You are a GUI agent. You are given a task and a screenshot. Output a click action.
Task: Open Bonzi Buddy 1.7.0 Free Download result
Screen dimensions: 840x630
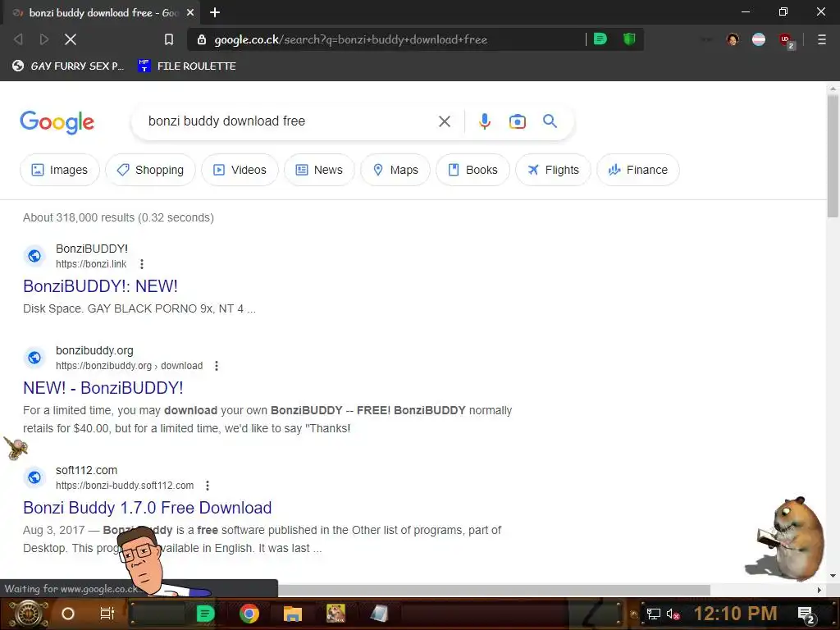(148, 507)
